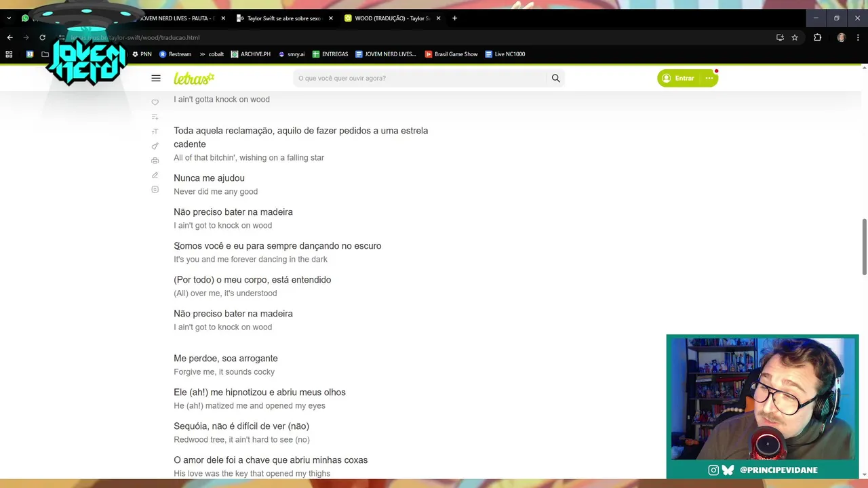Click the page vertical scrollbar thumb

864,247
